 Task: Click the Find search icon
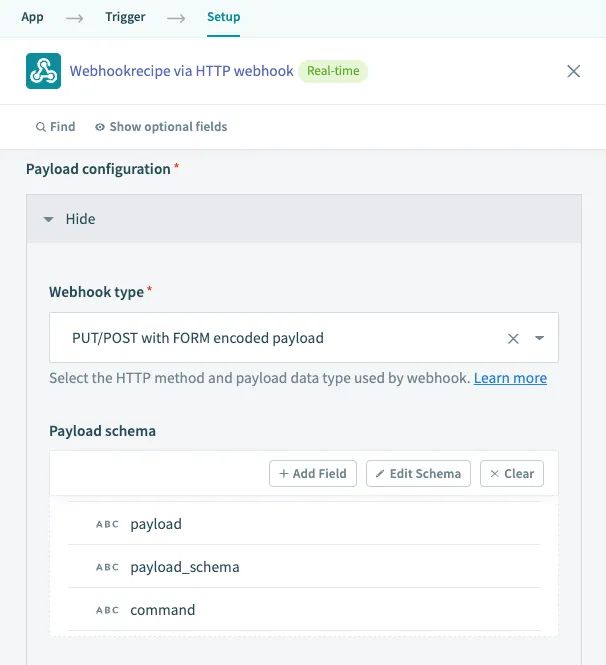40,127
